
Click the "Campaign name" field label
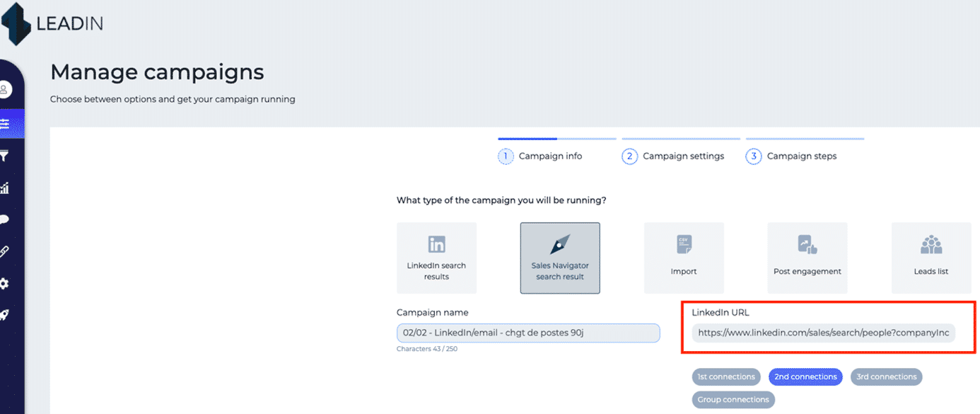coord(433,312)
